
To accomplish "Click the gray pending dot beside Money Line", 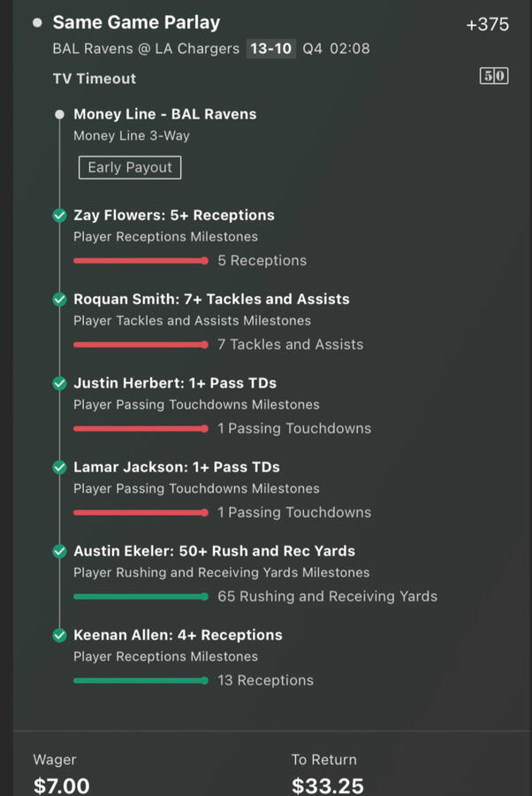I will click(x=59, y=114).
